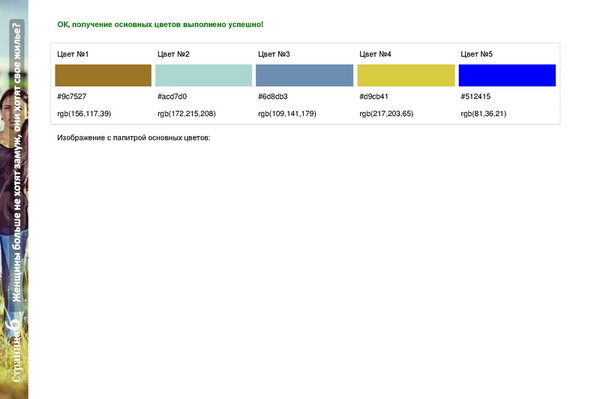Click the brown color swatch №1
The width and height of the screenshot is (600, 399).
coord(103,75)
